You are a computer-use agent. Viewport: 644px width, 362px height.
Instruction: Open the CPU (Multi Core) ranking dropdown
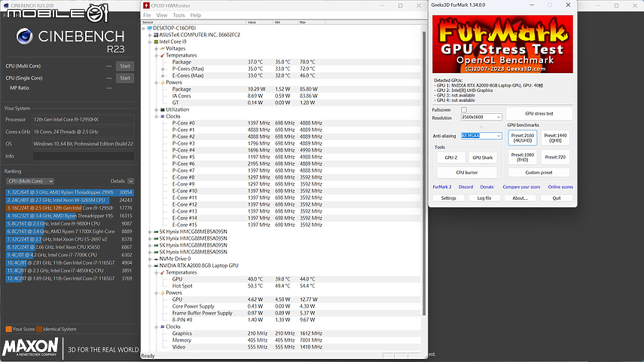(x=30, y=181)
